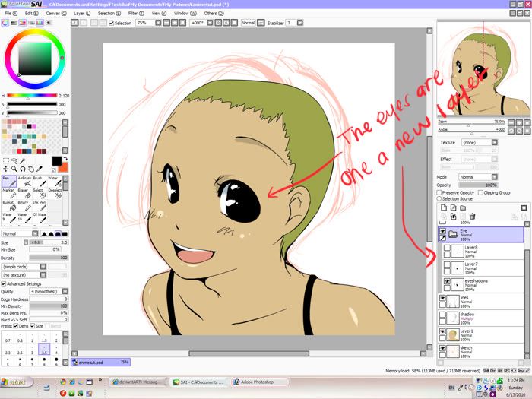The height and width of the screenshot is (399, 532).
Task: Select the Binary pen tool
Action: (x=24, y=206)
